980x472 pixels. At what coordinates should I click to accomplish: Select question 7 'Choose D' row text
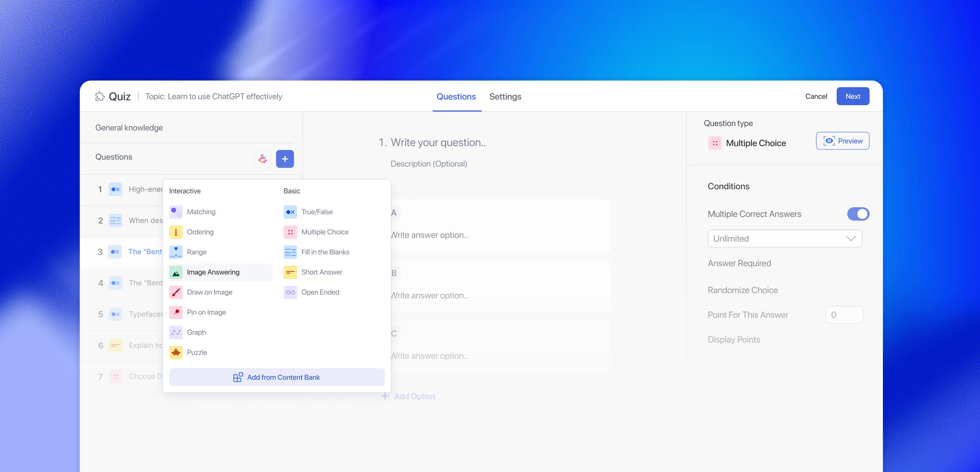146,377
